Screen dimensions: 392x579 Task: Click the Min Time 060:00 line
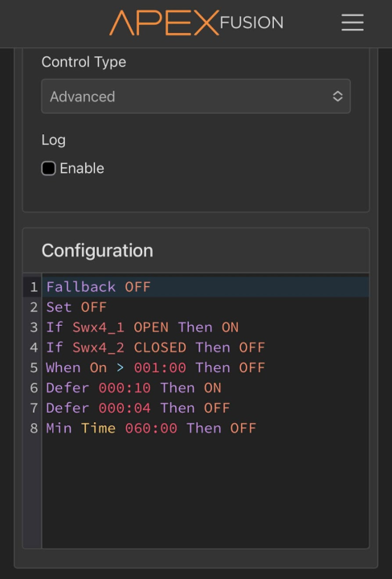pos(206,429)
